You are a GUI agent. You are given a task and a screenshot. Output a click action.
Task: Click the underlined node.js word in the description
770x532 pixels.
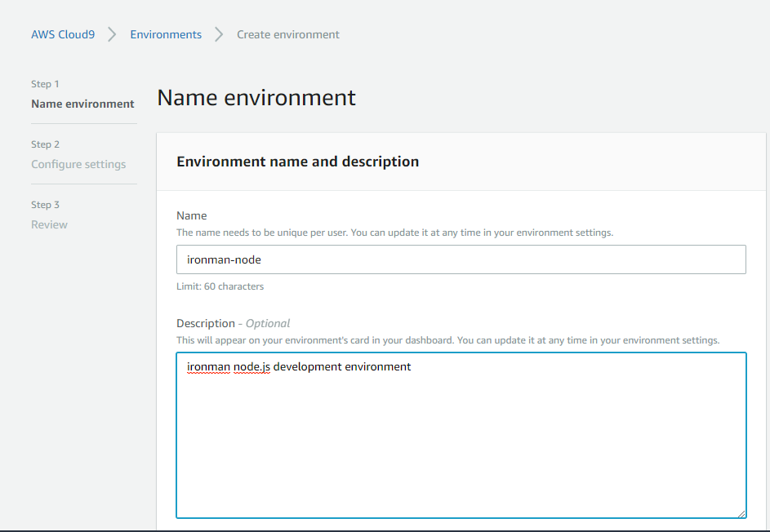252,367
